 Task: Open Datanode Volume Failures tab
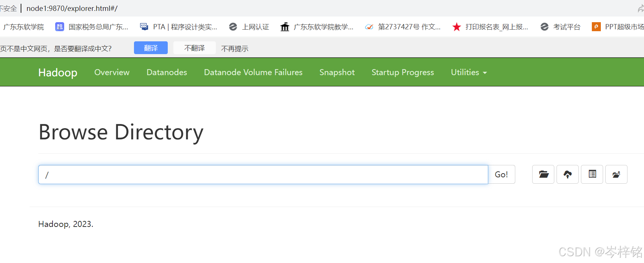click(253, 72)
